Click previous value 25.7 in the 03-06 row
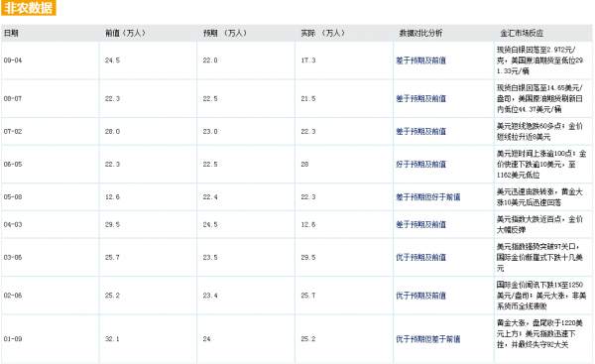595x364 pixels. pos(112,257)
